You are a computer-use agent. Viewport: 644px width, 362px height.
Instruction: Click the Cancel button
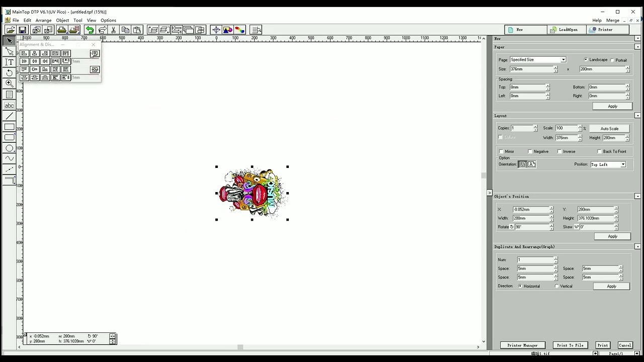625,345
